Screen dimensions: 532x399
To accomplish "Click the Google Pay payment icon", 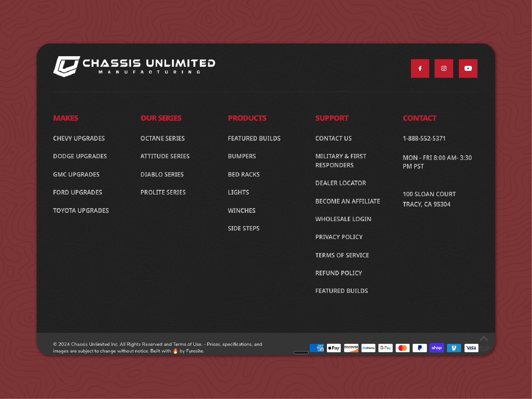I will (385, 348).
